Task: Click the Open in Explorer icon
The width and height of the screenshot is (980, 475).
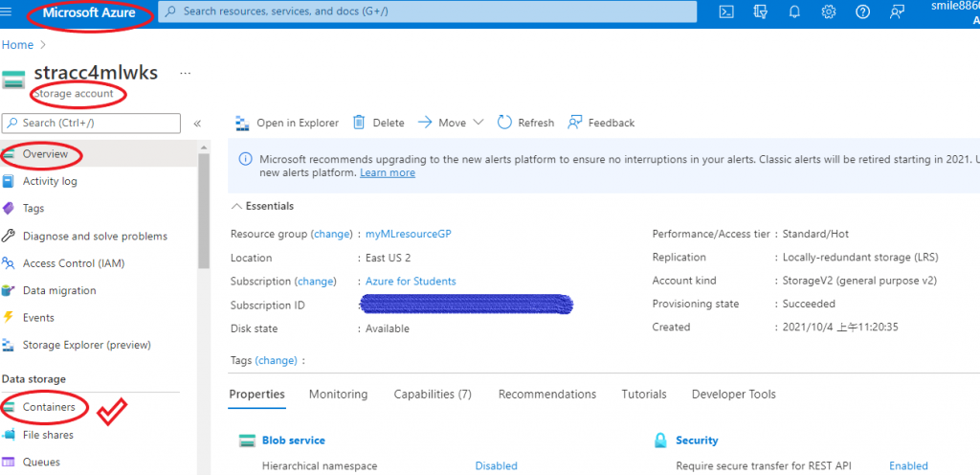Action: point(242,123)
